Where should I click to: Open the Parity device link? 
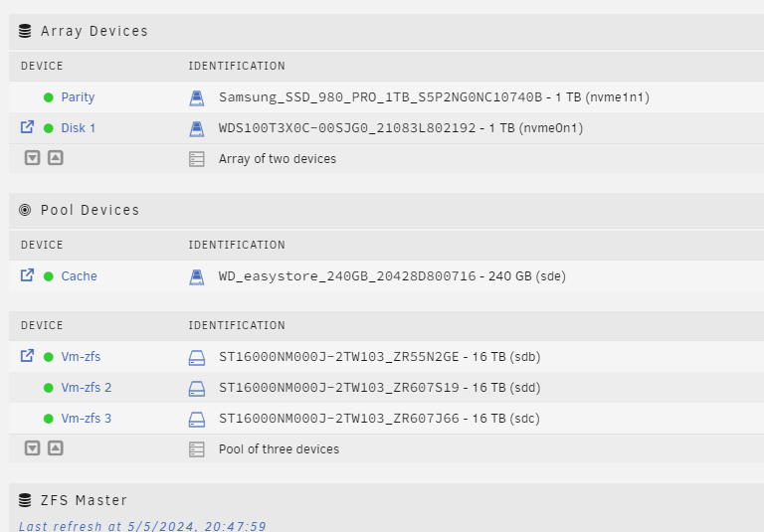[x=78, y=97]
